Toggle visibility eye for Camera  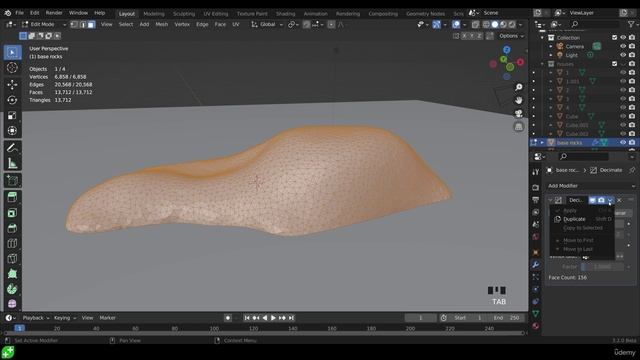[623, 46]
